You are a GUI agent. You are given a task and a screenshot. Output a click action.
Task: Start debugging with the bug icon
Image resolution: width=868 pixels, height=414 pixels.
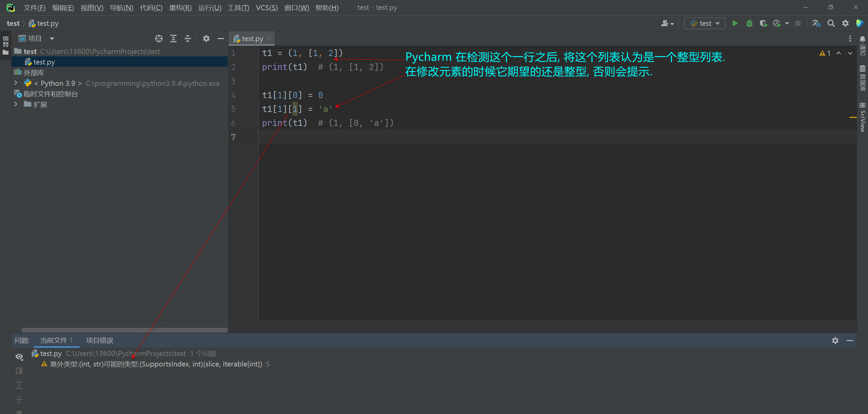pos(749,23)
